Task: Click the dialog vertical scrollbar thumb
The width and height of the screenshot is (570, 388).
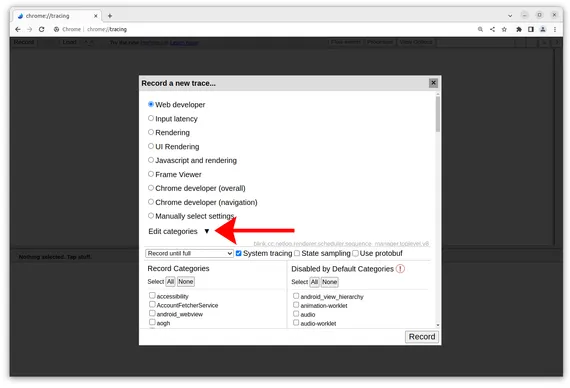Action: point(438,113)
